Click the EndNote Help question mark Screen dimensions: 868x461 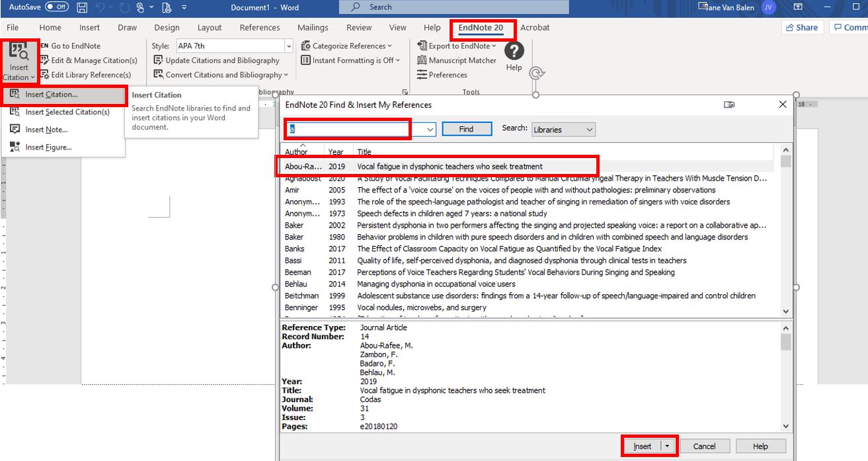click(x=514, y=51)
